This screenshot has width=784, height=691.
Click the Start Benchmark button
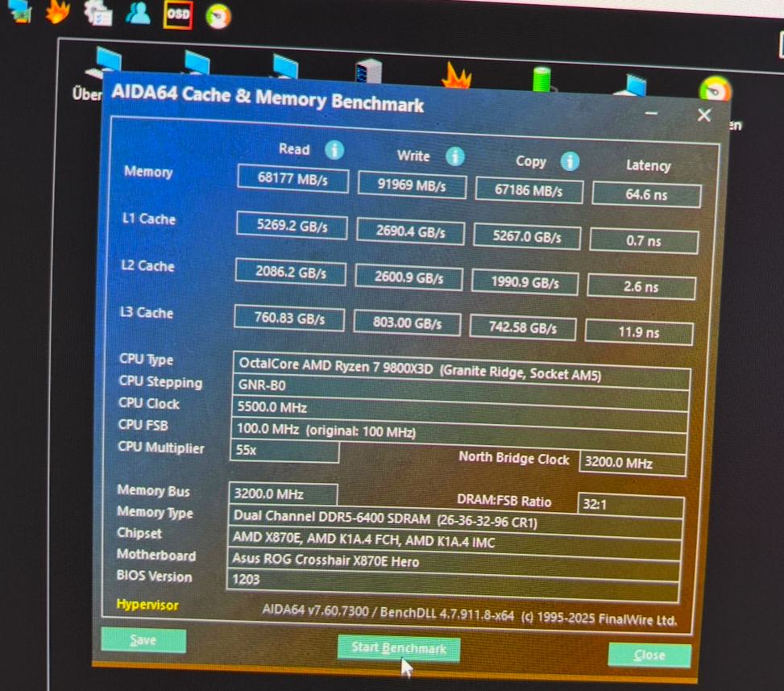point(399,648)
